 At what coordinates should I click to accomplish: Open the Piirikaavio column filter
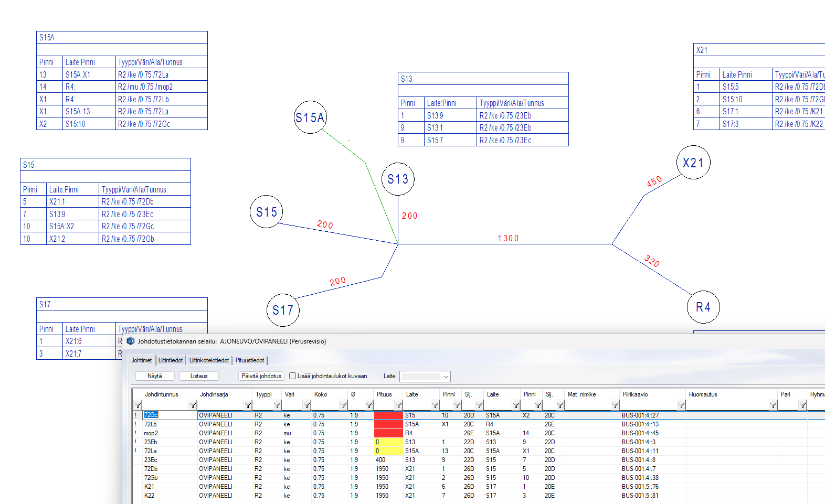tap(681, 405)
